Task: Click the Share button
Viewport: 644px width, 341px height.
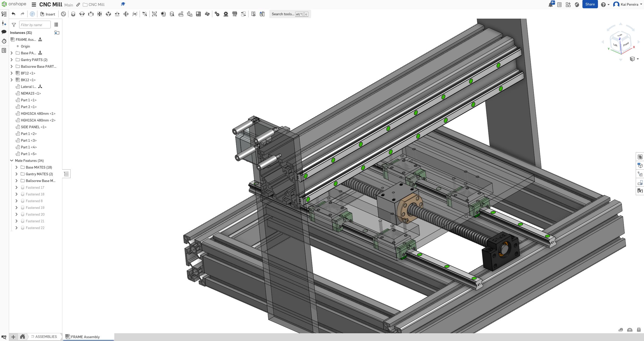Action: [x=590, y=4]
